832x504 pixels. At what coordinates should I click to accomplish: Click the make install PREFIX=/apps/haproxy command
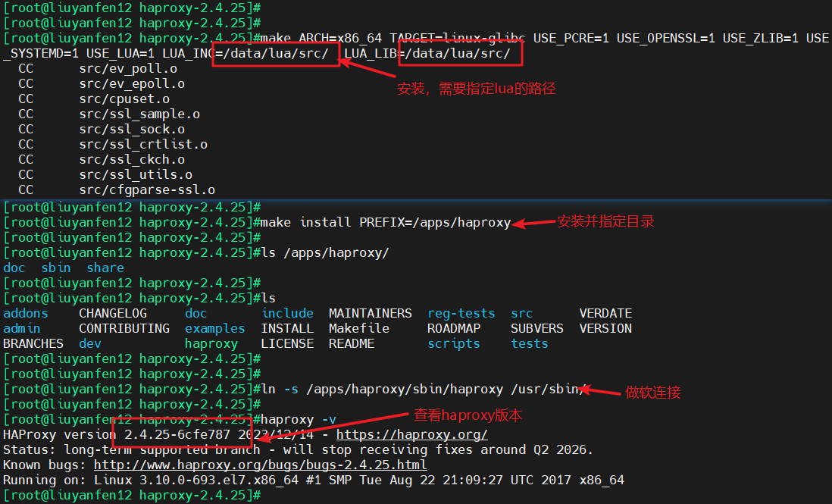pyautogui.click(x=386, y=222)
